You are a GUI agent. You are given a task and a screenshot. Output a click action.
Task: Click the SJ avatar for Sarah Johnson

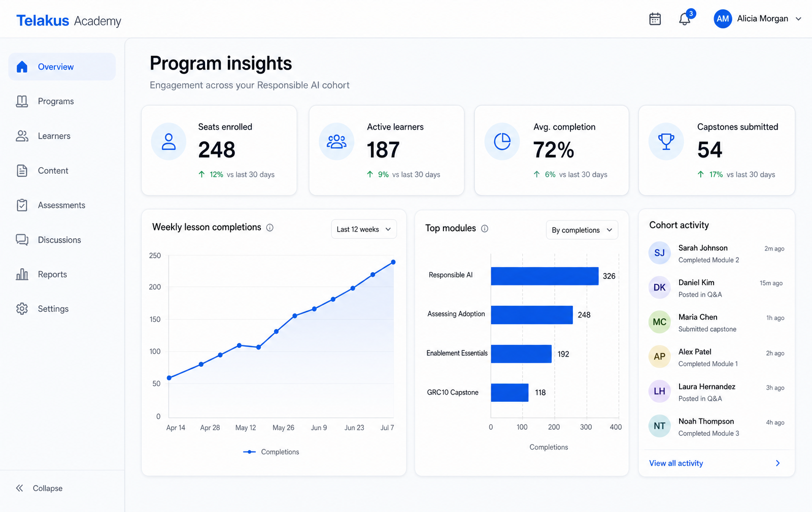point(659,252)
